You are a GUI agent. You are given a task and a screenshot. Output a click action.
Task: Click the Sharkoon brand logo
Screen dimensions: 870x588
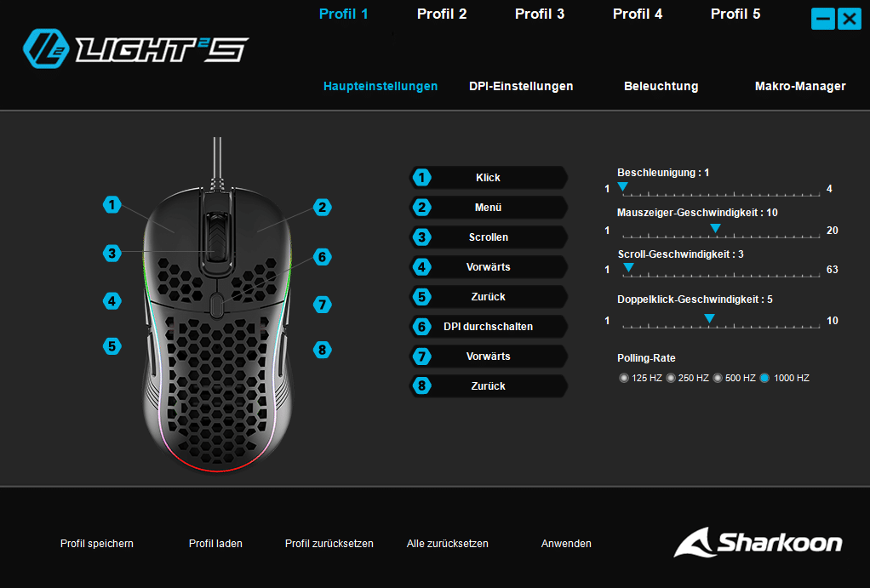point(758,543)
